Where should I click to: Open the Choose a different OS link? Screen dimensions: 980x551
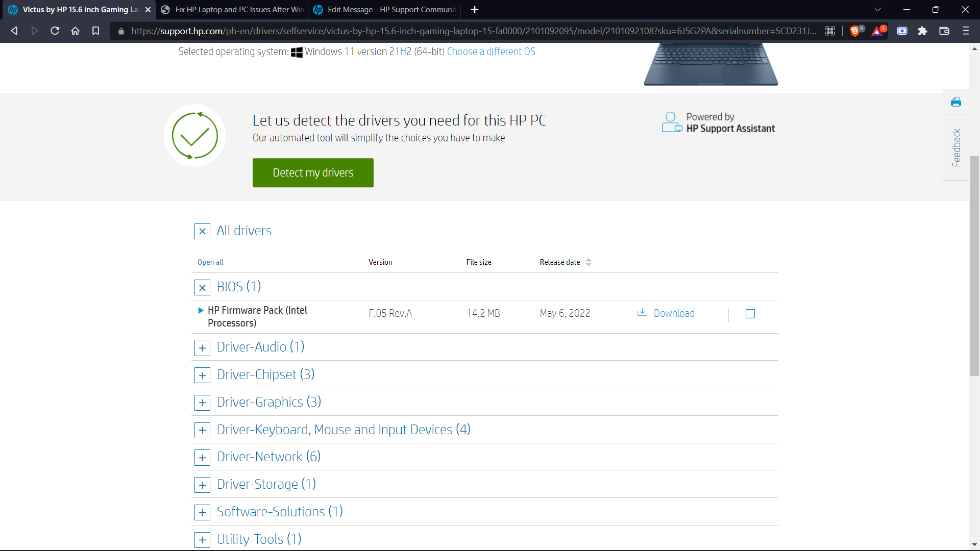click(x=491, y=52)
